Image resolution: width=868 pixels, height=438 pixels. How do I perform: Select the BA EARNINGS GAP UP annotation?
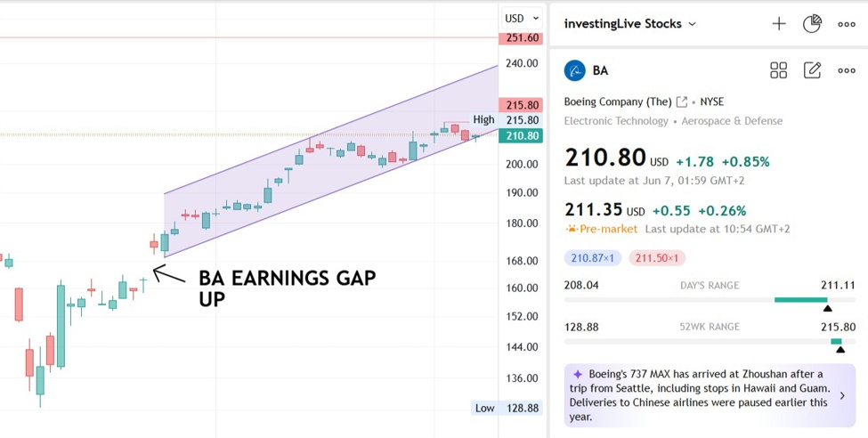coord(287,288)
